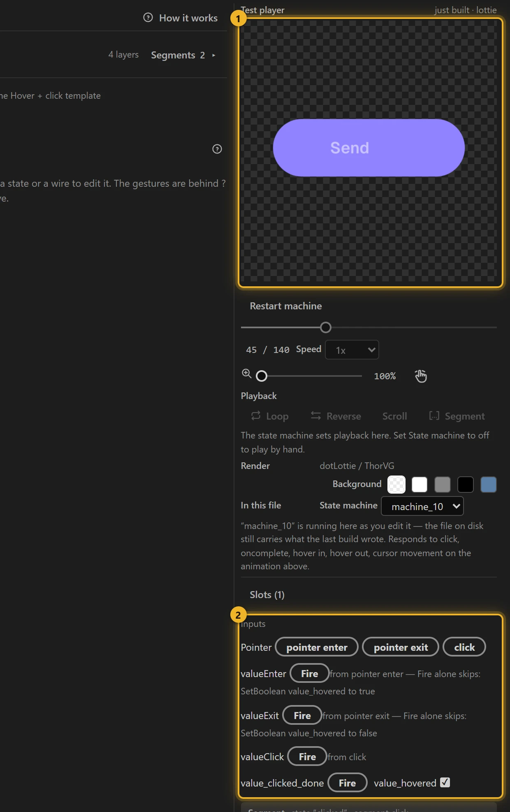The image size is (510, 812).
Task: Expand the Slots (1) section
Action: coord(267,595)
